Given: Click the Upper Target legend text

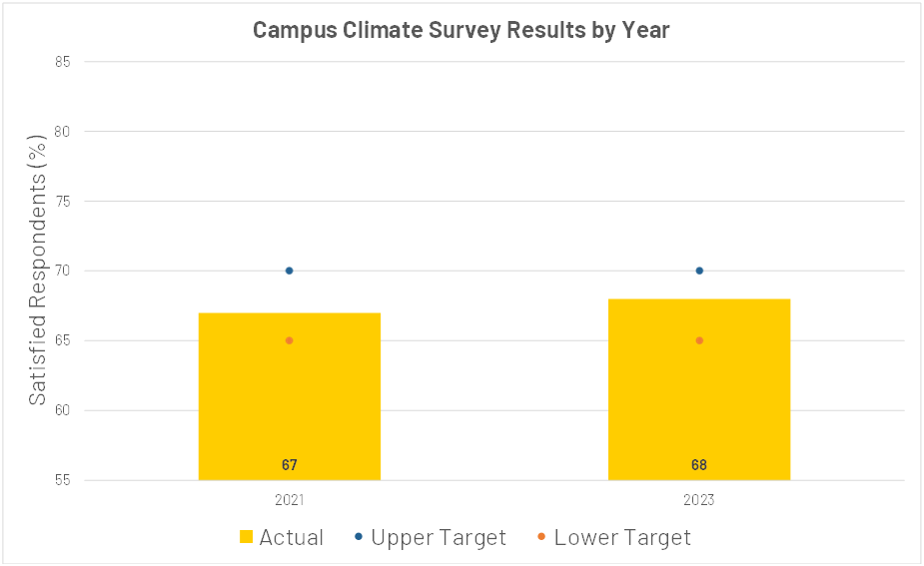Looking at the screenshot, I should click(439, 537).
